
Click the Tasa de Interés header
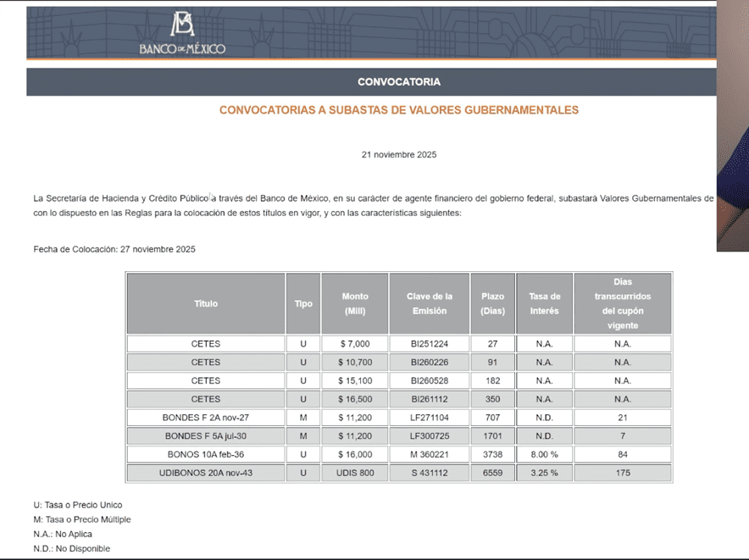click(x=544, y=303)
